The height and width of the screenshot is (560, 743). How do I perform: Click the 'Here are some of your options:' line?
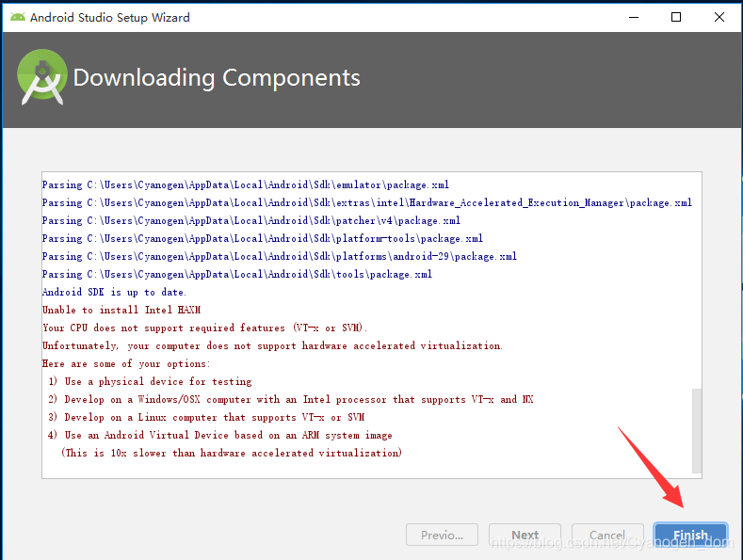126,364
